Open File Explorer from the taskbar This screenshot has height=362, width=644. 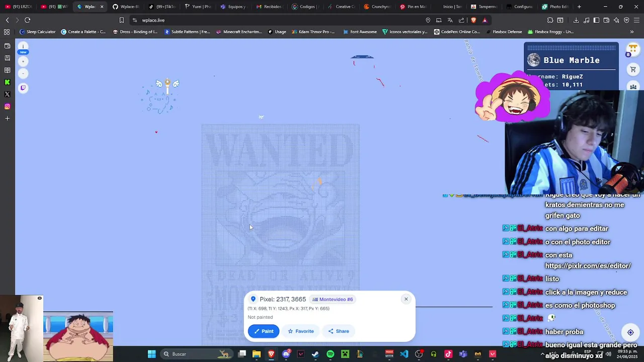click(257, 354)
